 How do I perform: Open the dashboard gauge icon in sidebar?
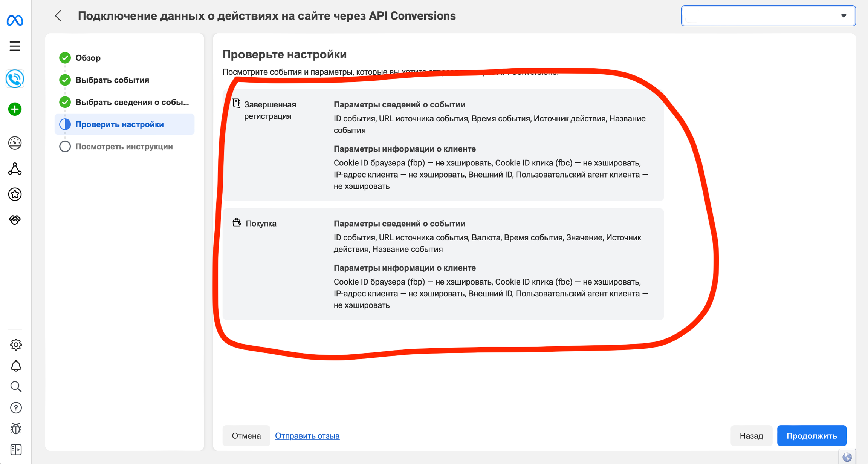tap(15, 143)
